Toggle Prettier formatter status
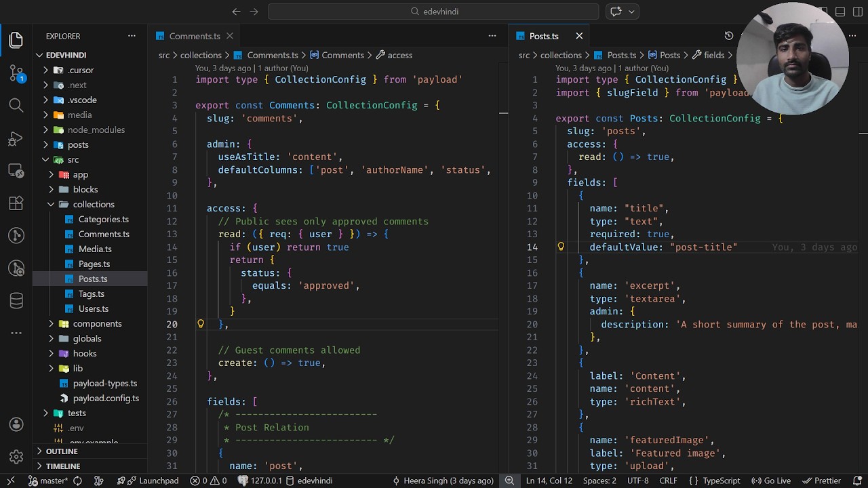 coord(822,481)
